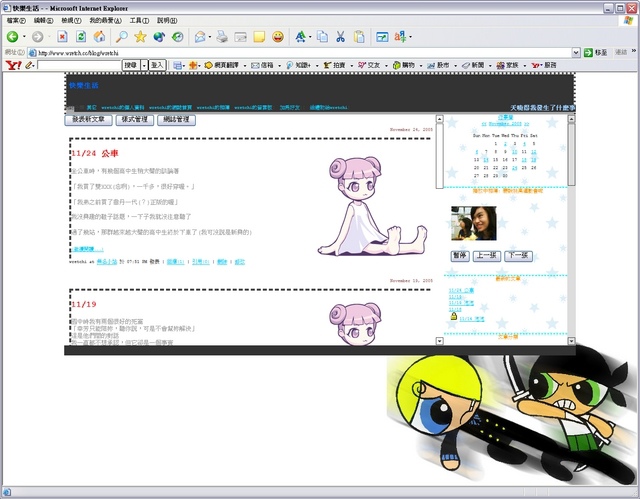Open the Back button history dropdown arrow
This screenshot has height=499, width=640.
pos(24,37)
